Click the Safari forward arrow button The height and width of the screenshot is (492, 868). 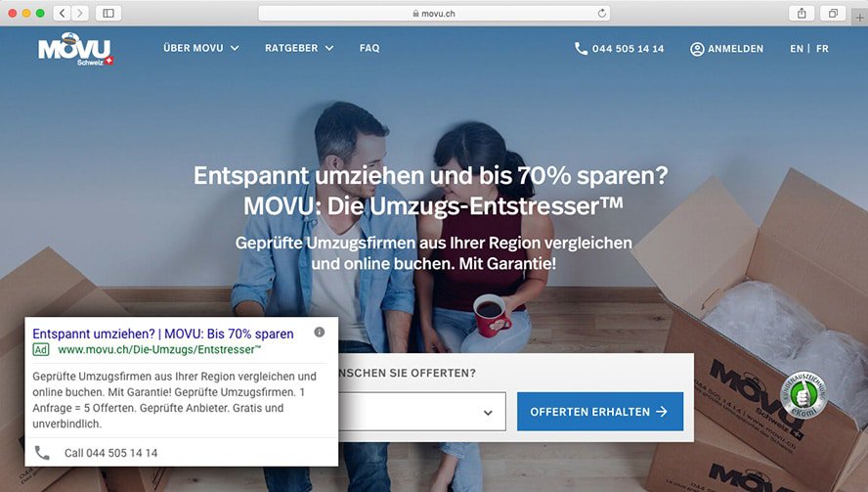[x=80, y=14]
